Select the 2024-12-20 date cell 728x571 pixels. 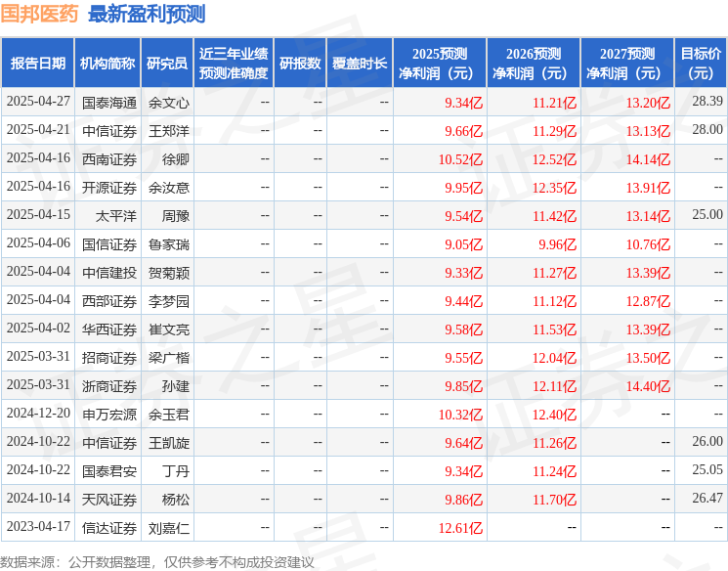(38, 413)
